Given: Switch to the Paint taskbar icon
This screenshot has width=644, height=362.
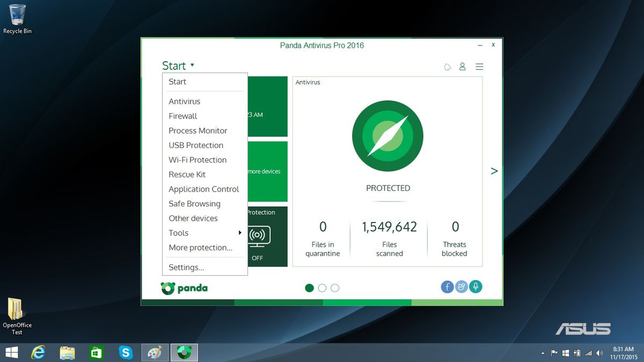Looking at the screenshot, I should [155, 352].
